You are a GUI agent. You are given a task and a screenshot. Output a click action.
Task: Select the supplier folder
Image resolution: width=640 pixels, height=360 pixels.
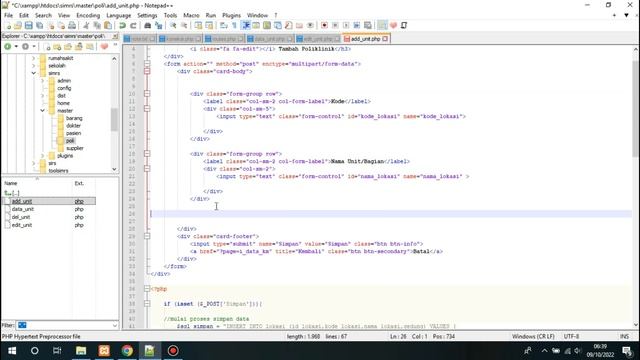75,148
